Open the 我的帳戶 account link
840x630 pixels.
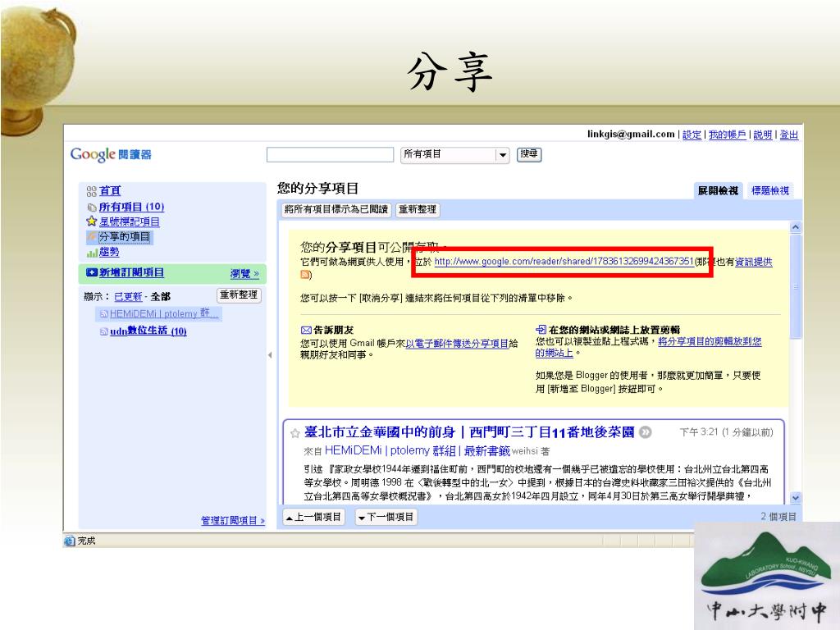(727, 135)
